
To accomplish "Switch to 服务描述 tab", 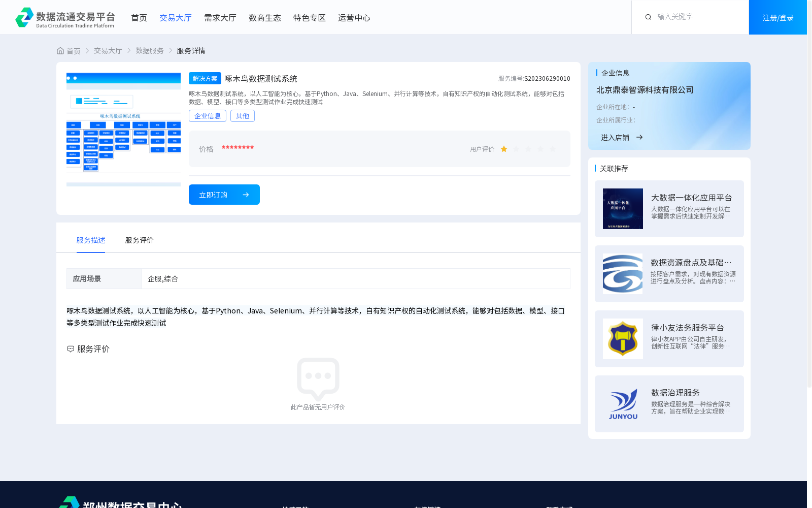I will point(91,240).
